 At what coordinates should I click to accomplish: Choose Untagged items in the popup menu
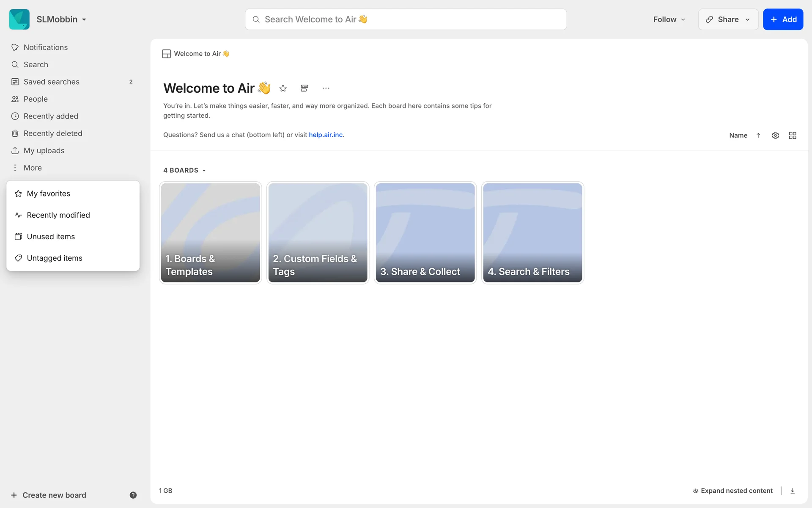click(x=55, y=258)
